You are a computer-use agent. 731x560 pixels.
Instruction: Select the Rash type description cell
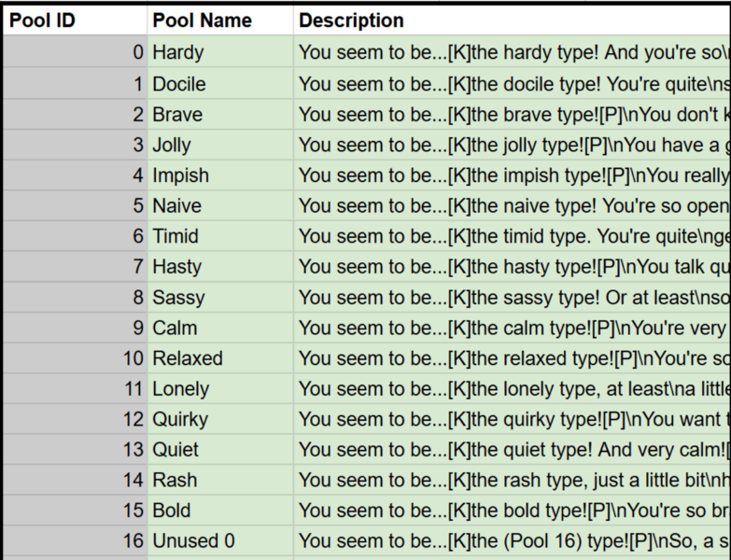click(512, 480)
